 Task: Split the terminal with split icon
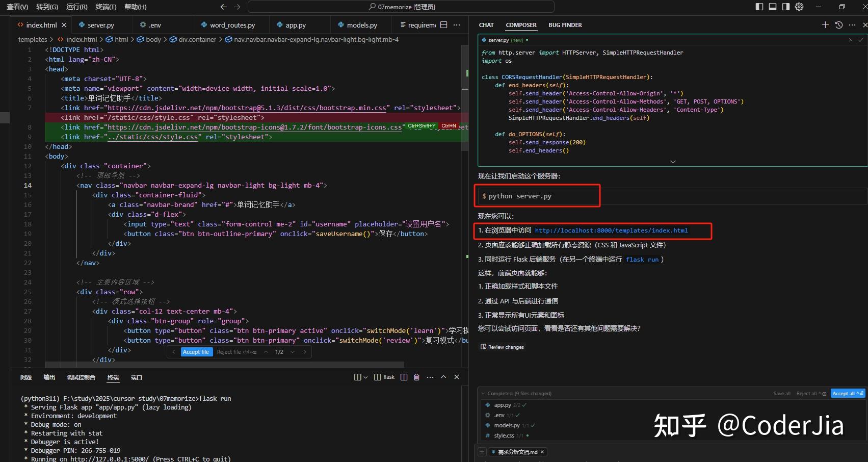(x=404, y=377)
